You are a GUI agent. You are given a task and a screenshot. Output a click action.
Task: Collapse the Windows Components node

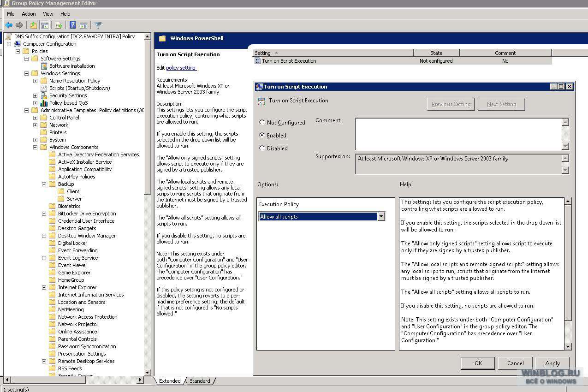pyautogui.click(x=36, y=147)
